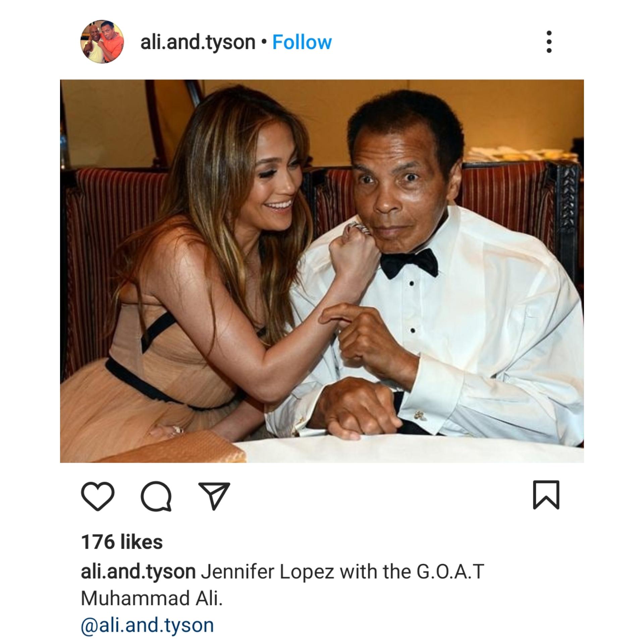Share the post using the paper plane icon
Viewport: 644px width, 644px height.
coord(214,496)
